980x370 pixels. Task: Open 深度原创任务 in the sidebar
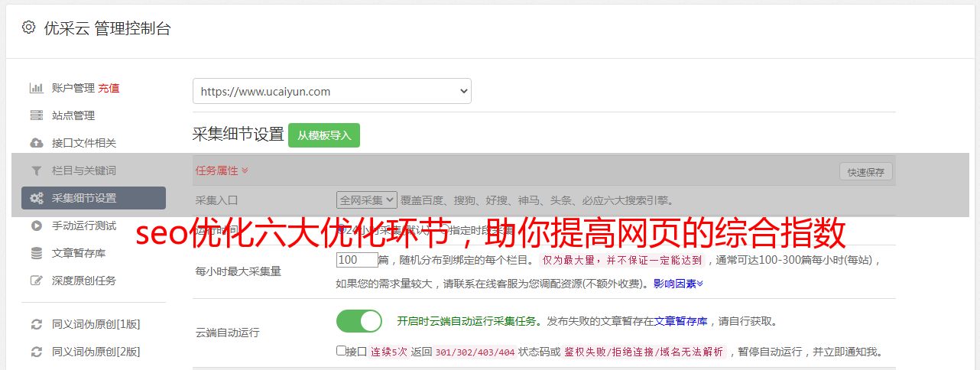[x=84, y=281]
